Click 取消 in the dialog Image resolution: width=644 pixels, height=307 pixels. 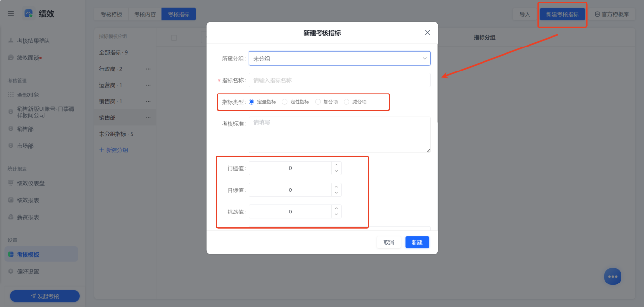pyautogui.click(x=389, y=242)
